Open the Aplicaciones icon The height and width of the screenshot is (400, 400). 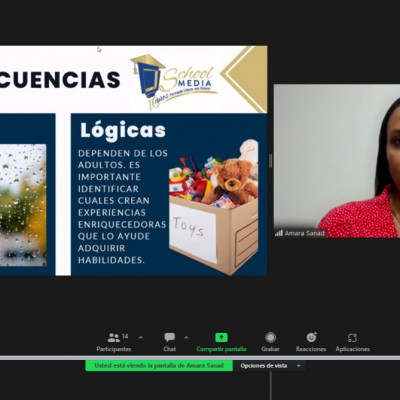352,338
